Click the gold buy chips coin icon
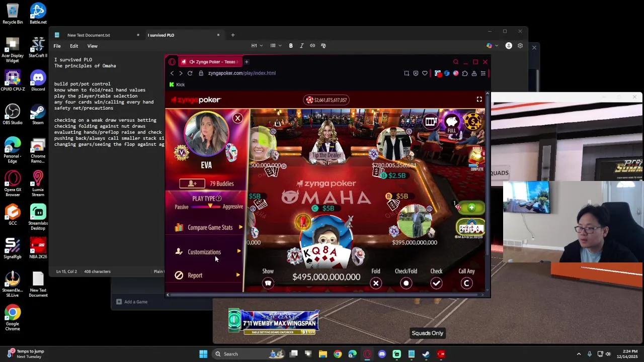 pyautogui.click(x=472, y=121)
